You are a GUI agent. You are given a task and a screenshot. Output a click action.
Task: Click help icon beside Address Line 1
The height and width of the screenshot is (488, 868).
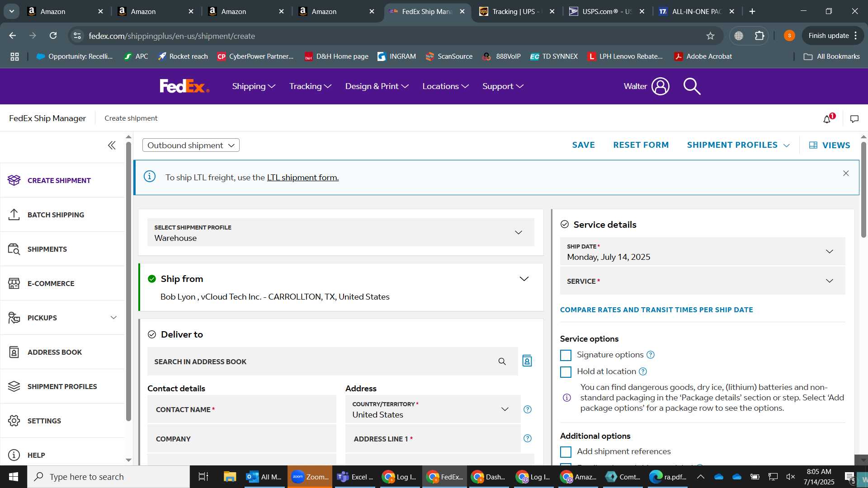[528, 438]
